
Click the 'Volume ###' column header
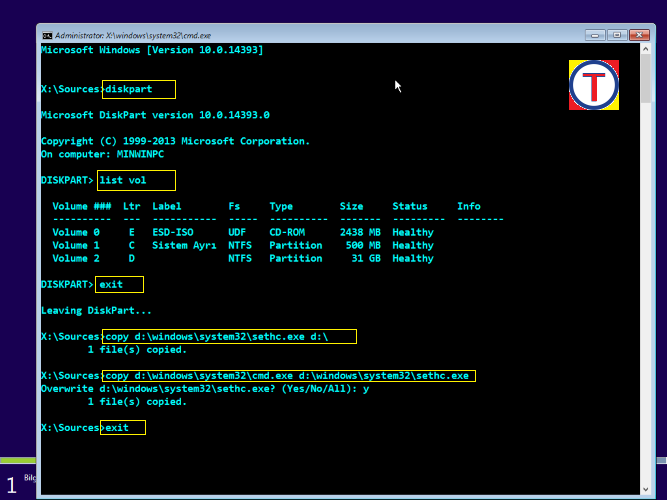82,206
